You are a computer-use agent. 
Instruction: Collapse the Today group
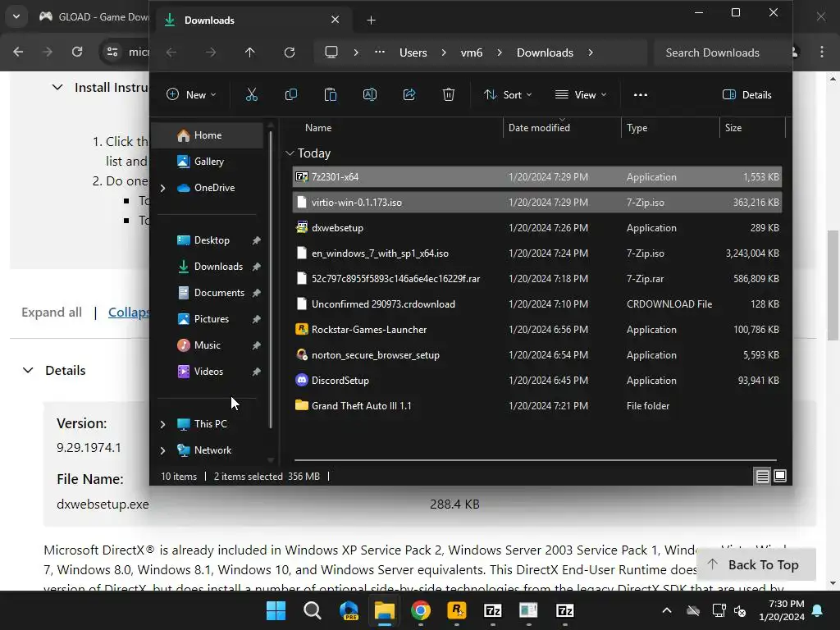click(290, 153)
